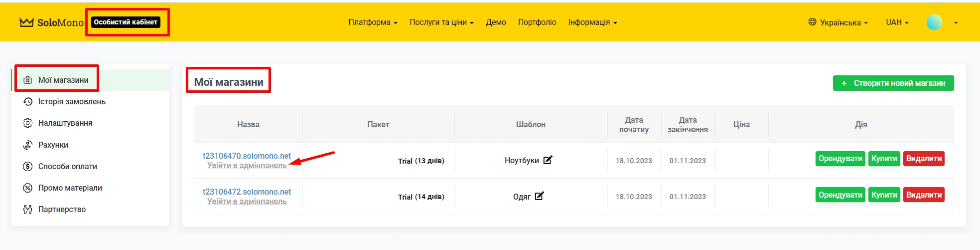Open the Демо menu item
This screenshot has width=980, height=250.
point(496,22)
